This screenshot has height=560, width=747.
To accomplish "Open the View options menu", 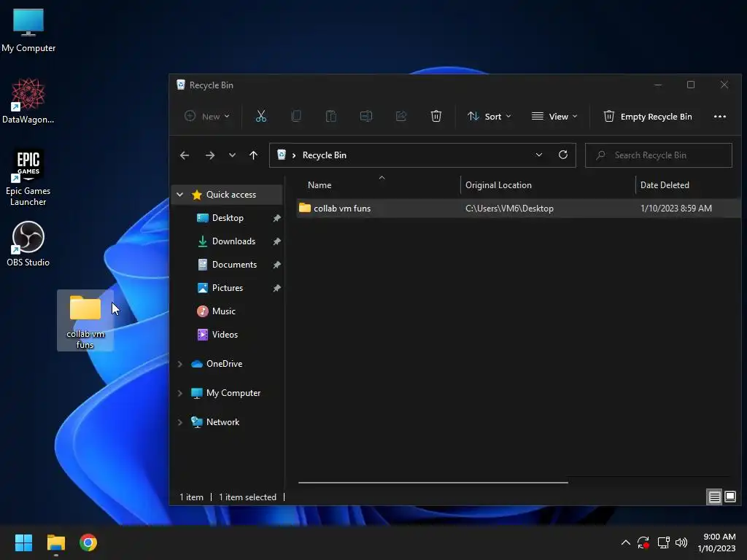I will [x=554, y=116].
